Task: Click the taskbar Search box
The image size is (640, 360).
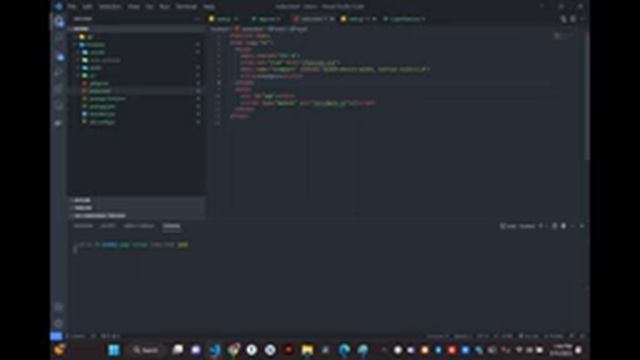Action: (146, 350)
